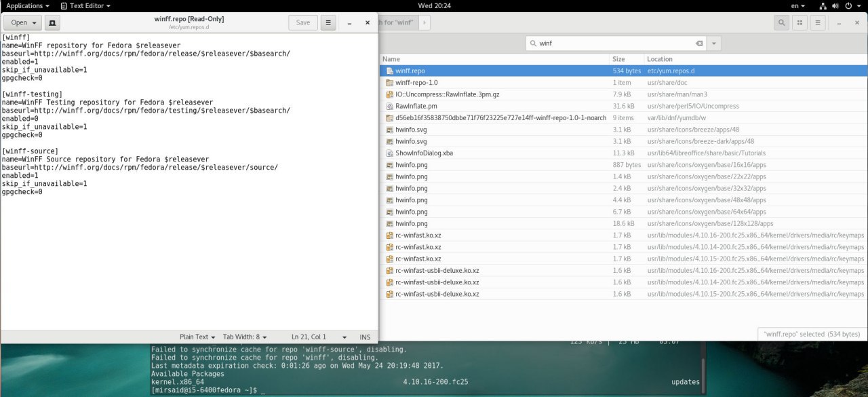Open the Tab Width selector
Image resolution: width=868 pixels, height=397 pixels.
pyautogui.click(x=245, y=337)
